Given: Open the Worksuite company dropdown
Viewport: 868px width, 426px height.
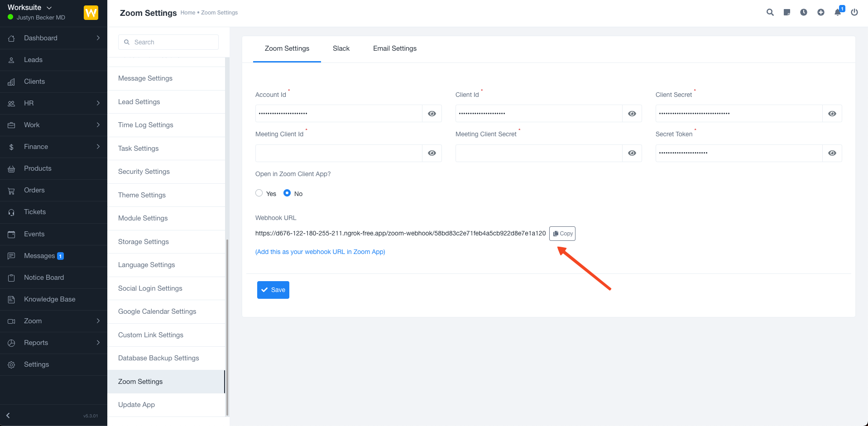Looking at the screenshot, I should 30,8.
